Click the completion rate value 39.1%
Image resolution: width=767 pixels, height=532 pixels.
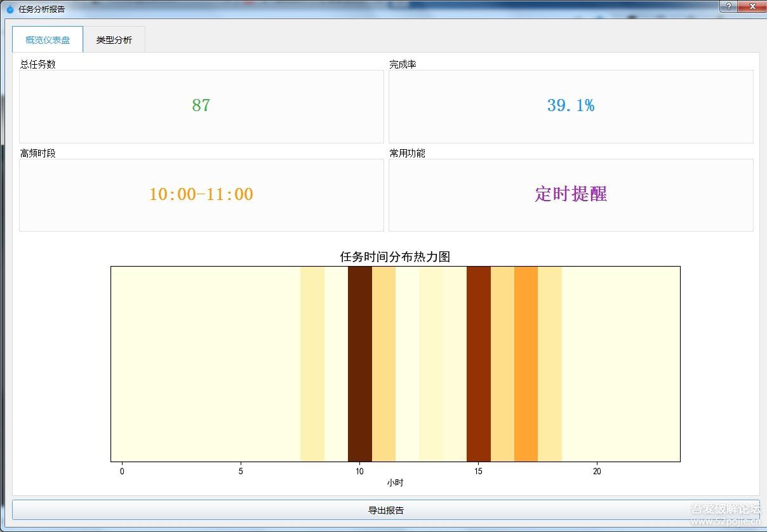[570, 105]
